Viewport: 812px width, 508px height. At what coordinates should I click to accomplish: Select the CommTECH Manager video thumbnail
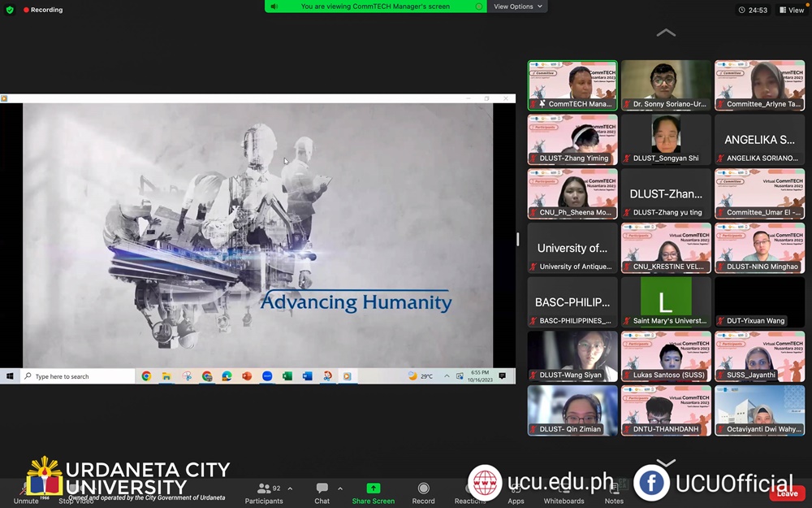pos(572,85)
